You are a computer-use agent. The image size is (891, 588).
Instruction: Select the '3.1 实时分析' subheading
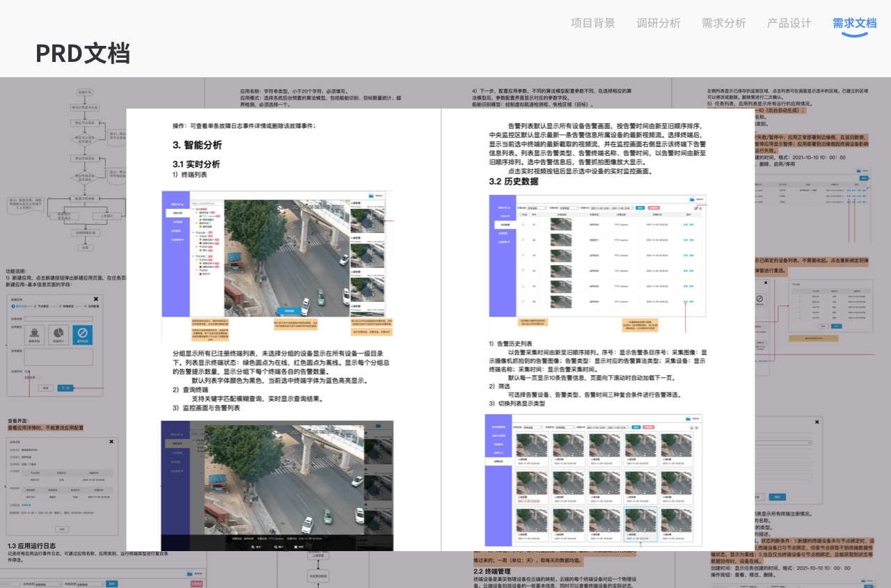(196, 164)
